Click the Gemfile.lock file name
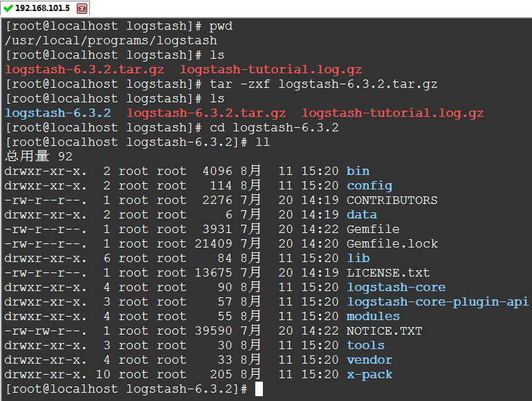This screenshot has height=401, width=532. (x=392, y=243)
